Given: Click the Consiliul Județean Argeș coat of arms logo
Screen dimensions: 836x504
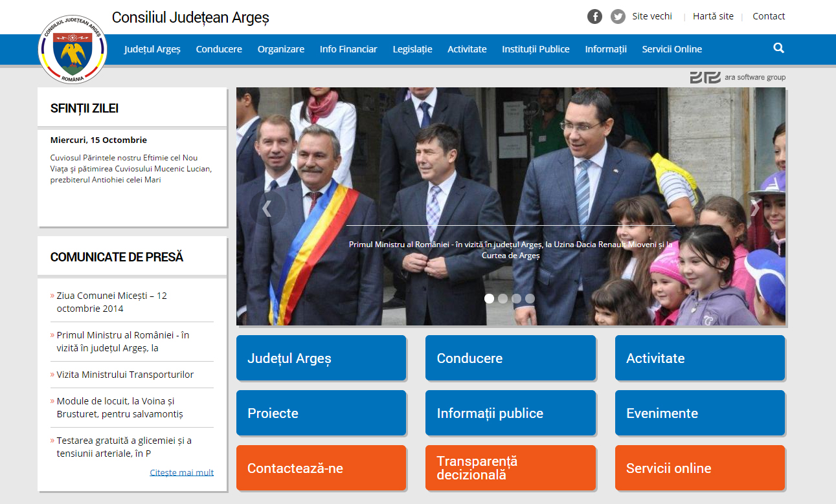Looking at the screenshot, I should point(73,50).
